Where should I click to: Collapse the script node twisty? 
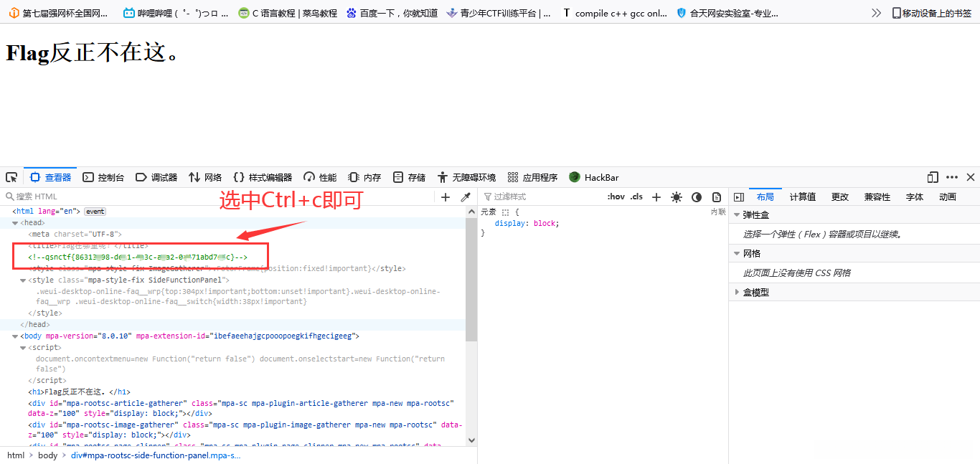tap(23, 348)
